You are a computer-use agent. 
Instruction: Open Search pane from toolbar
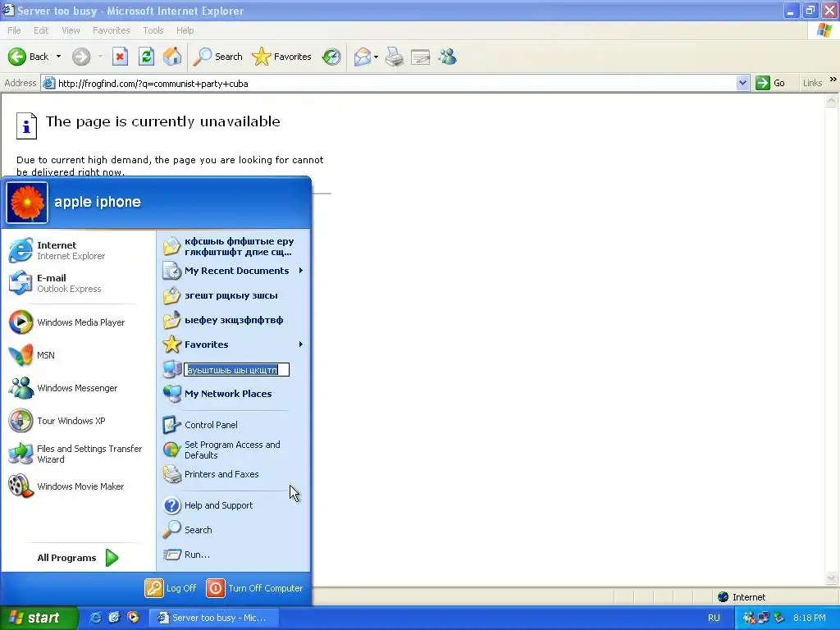pos(218,57)
